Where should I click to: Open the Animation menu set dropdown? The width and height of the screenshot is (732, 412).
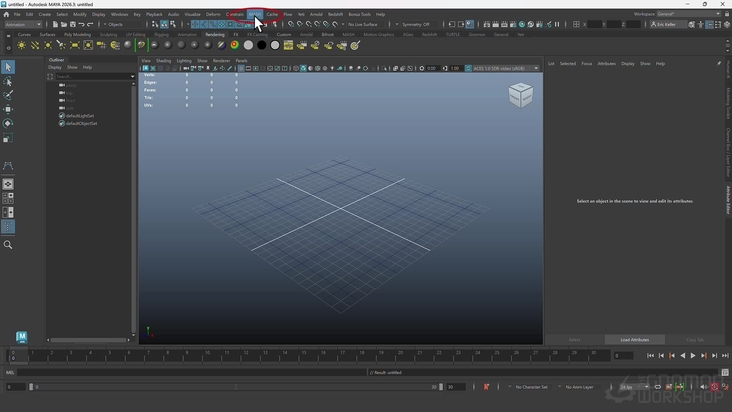(x=22, y=24)
